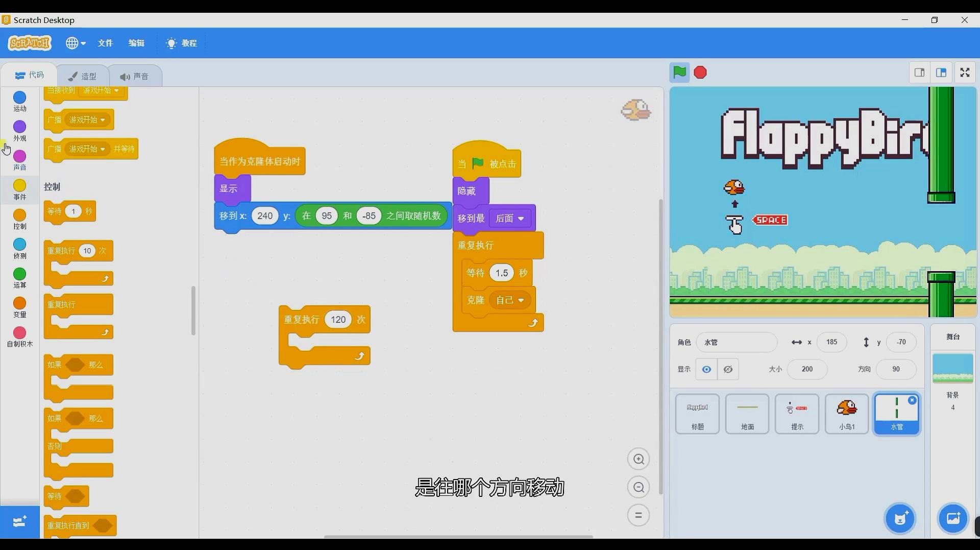This screenshot has width=980, height=550.
Task: Switch to the 声音 tab
Action: tap(135, 76)
